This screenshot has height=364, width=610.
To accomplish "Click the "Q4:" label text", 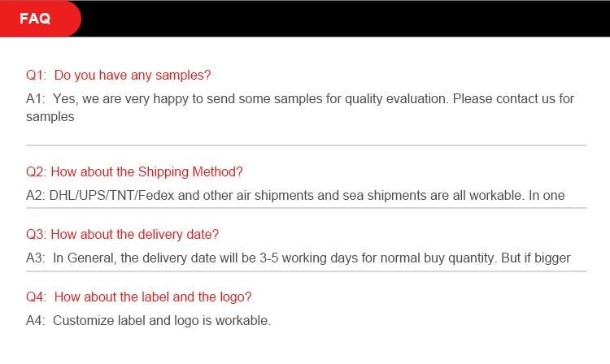I will coord(36,297).
